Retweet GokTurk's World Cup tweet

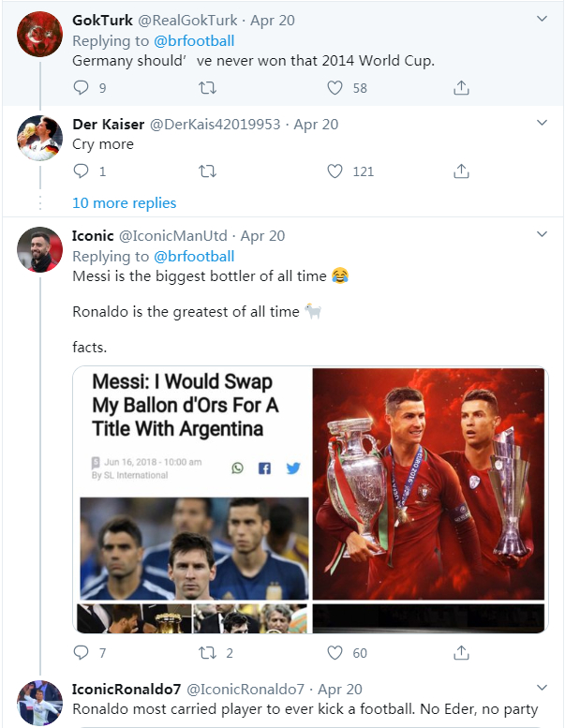208,88
